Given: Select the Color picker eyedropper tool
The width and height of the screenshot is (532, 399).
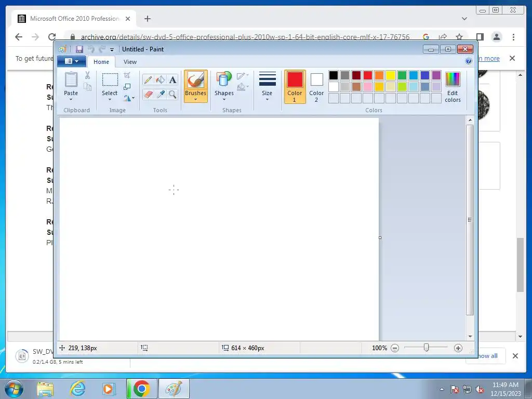Looking at the screenshot, I should (x=161, y=94).
